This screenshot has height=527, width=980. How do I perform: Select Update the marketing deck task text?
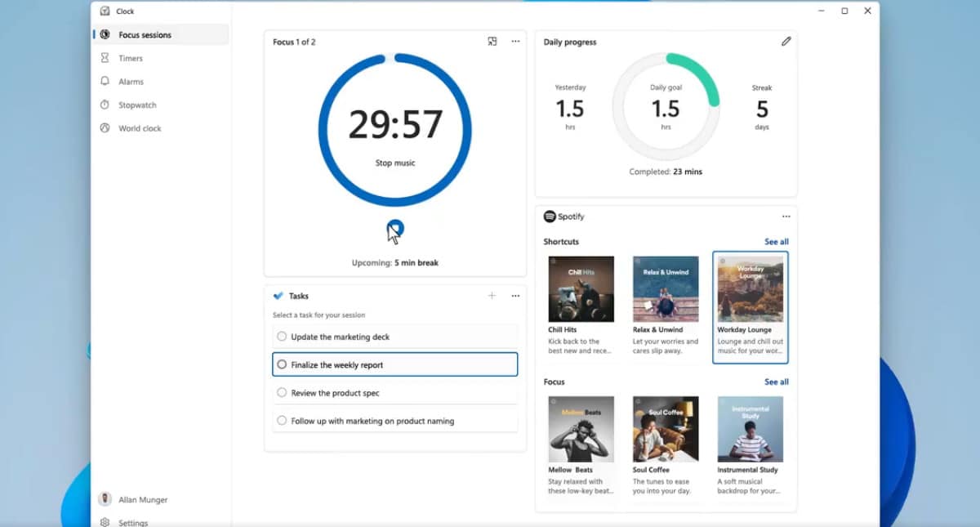click(341, 337)
